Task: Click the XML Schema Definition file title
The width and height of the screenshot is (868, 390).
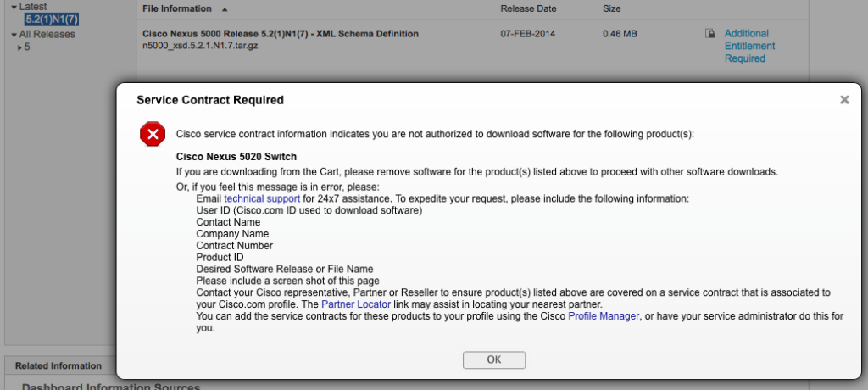Action: tap(280, 34)
